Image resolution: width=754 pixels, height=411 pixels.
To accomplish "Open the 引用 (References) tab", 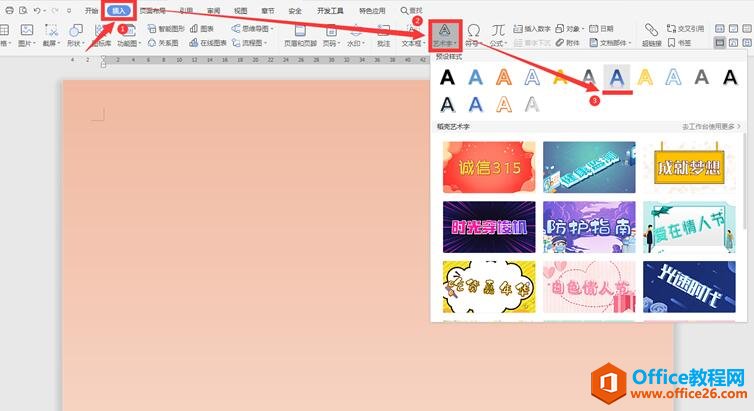I will tap(186, 11).
